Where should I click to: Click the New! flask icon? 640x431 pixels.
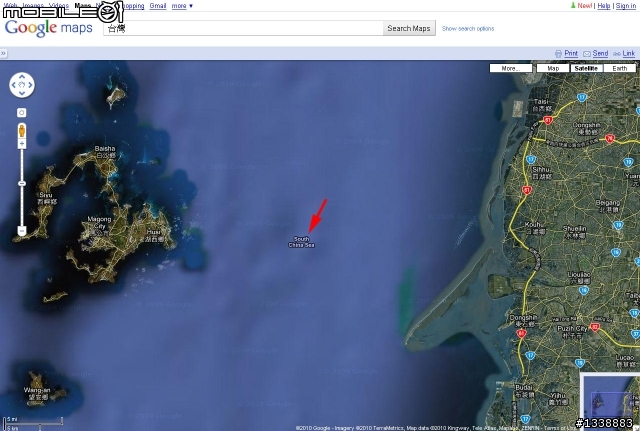(573, 5)
